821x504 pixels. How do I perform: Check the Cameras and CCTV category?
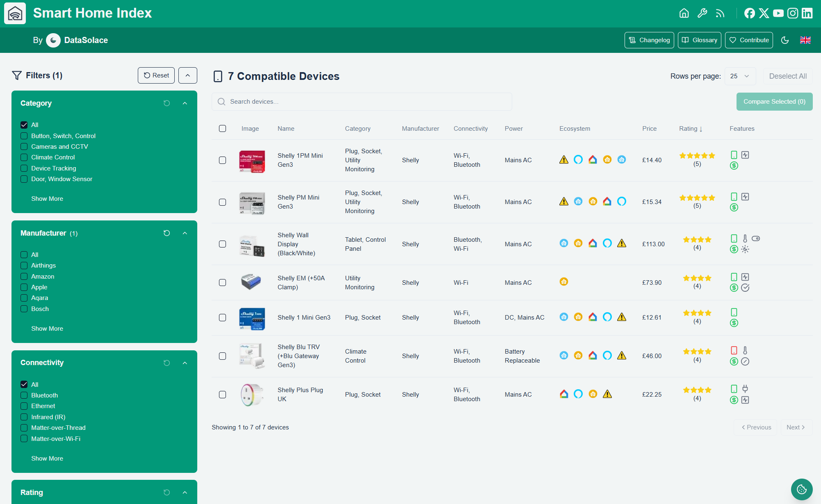point(24,147)
